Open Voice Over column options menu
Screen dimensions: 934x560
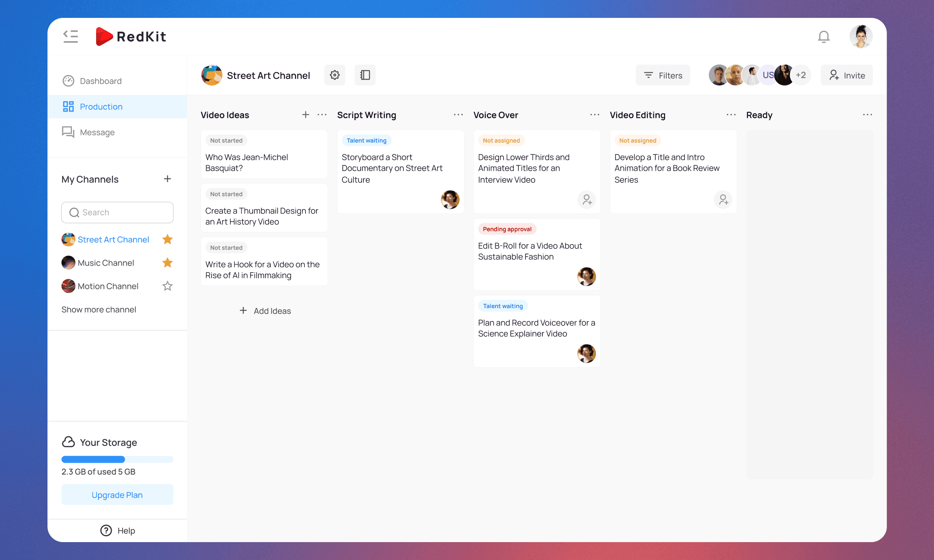pos(594,115)
